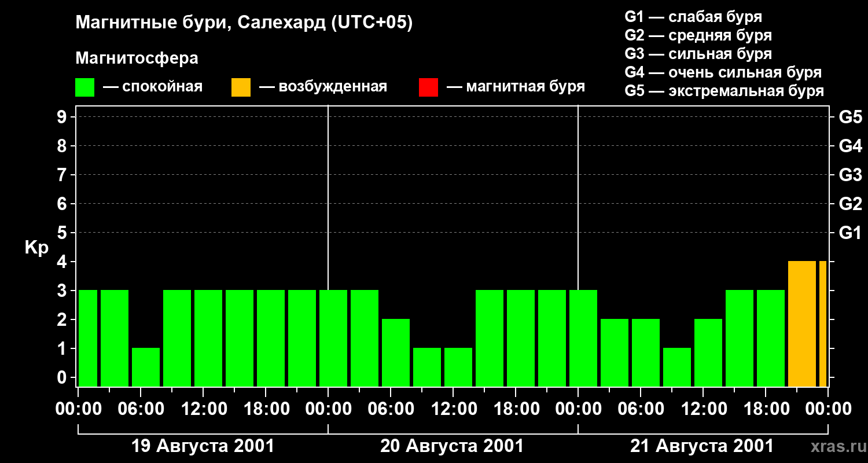Click the 'G3 — сильная буря' legend line
This screenshot has width=868, height=463.
point(698,54)
